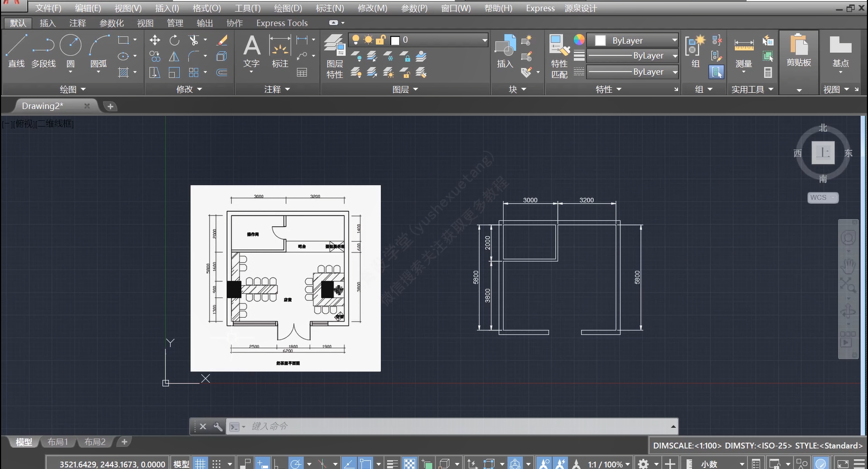
Task: Click the floor plan reference image
Action: tap(286, 278)
